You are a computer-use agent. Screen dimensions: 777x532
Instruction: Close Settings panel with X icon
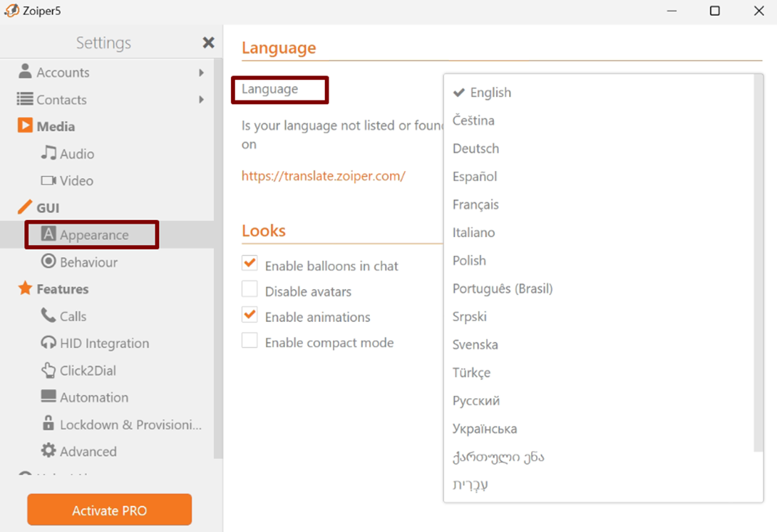pyautogui.click(x=208, y=43)
